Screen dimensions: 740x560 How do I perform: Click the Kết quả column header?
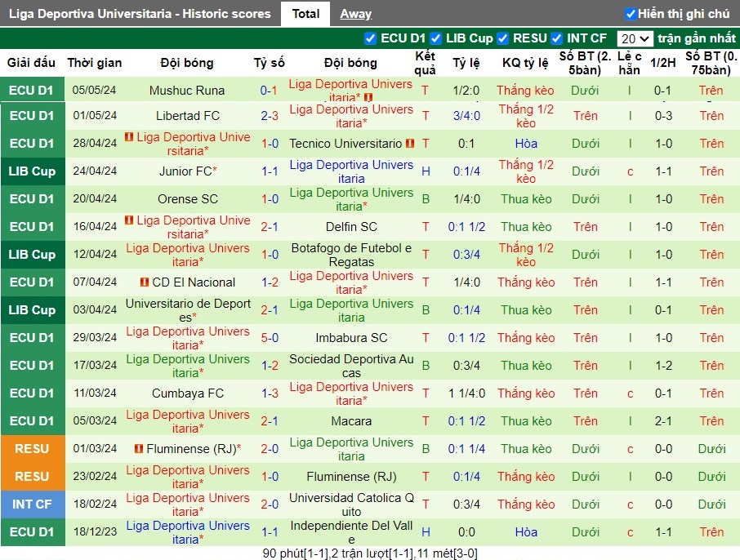click(x=425, y=63)
